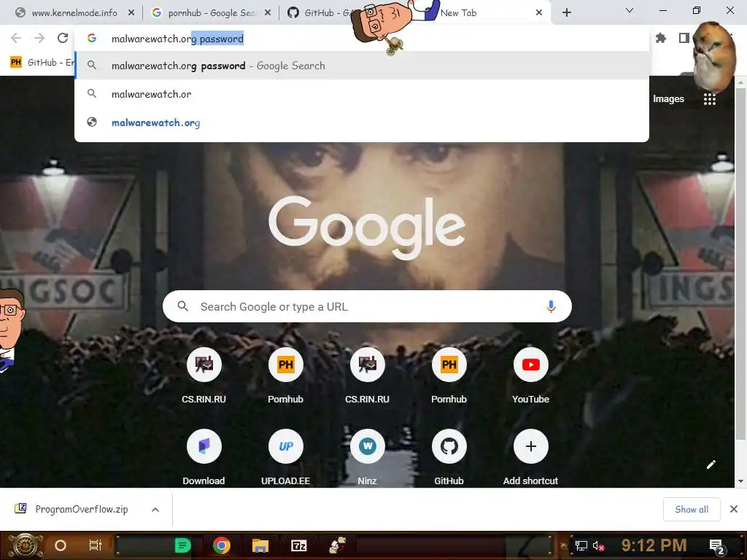Select 'malwarewatch.org password' Google Search suggestion

coord(362,66)
